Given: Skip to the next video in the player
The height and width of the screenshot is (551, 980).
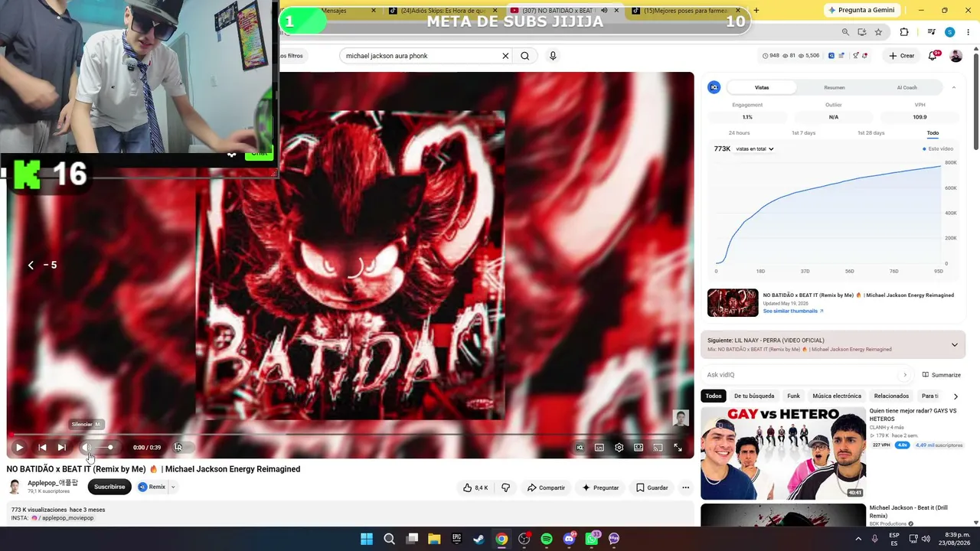Looking at the screenshot, I should [x=61, y=448].
